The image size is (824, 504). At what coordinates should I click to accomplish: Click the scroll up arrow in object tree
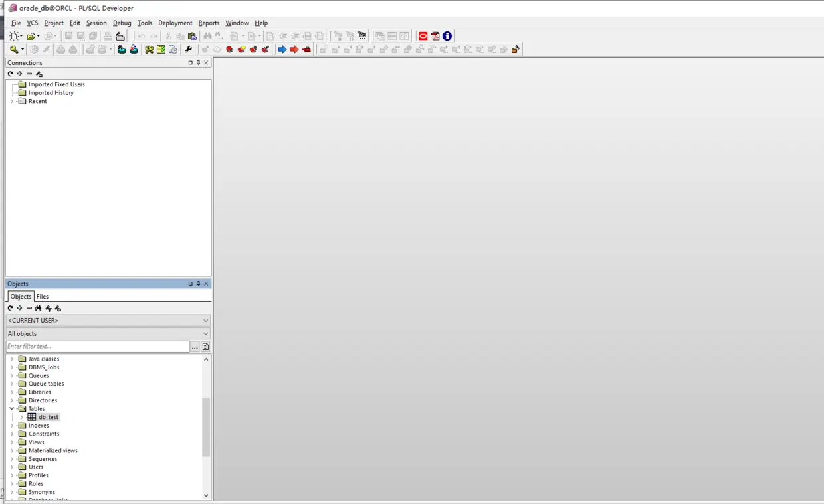pyautogui.click(x=206, y=359)
